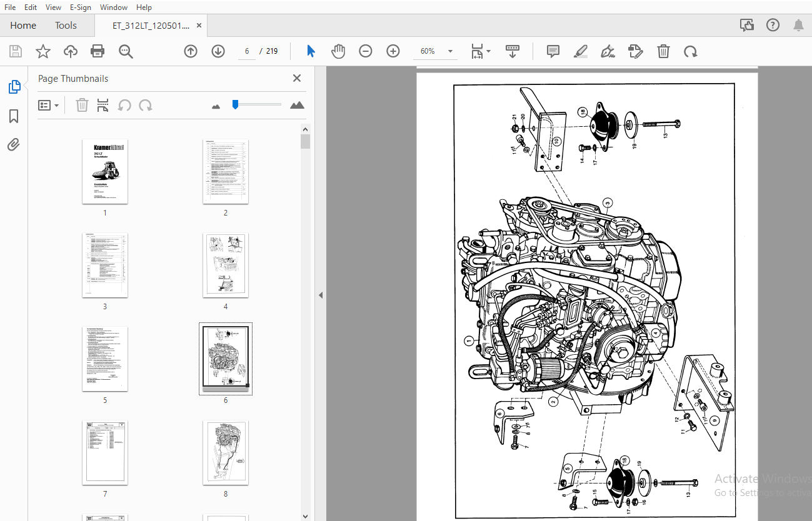Image resolution: width=812 pixels, height=521 pixels.
Task: Open the notifications bell
Action: pos(799,26)
